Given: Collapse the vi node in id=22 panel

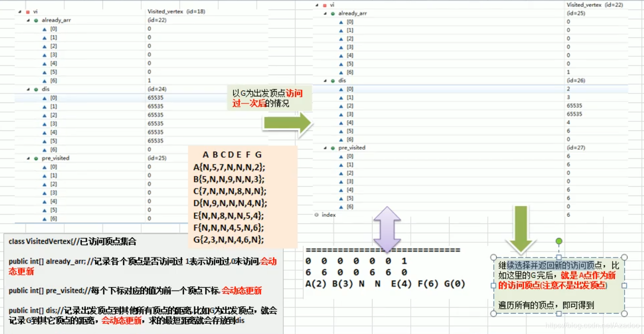Looking at the screenshot, I should 316,5.
